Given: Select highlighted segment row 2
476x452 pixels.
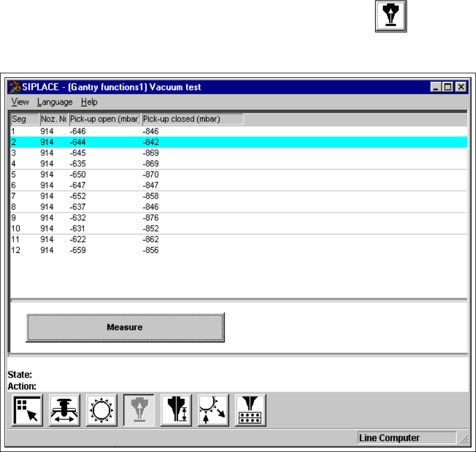Looking at the screenshot, I should (x=239, y=142).
